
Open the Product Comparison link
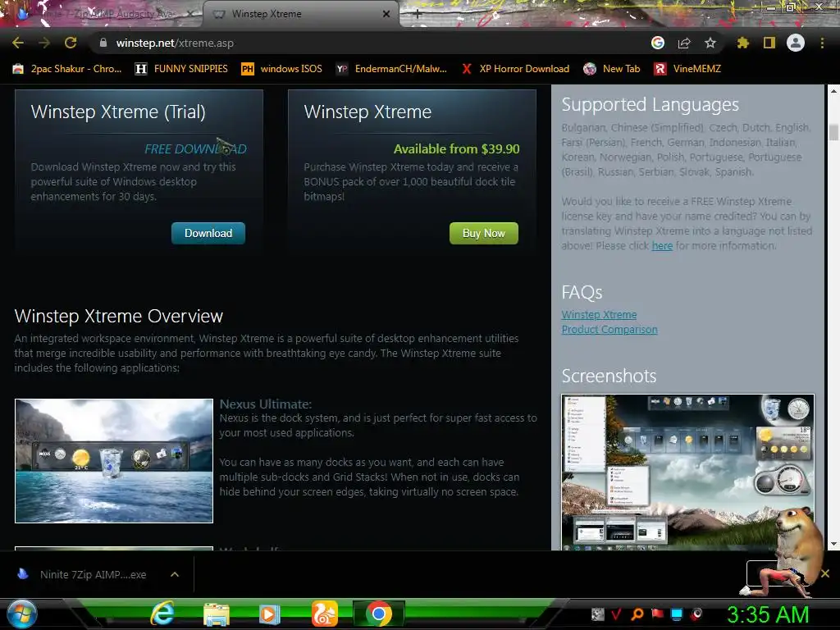point(609,330)
